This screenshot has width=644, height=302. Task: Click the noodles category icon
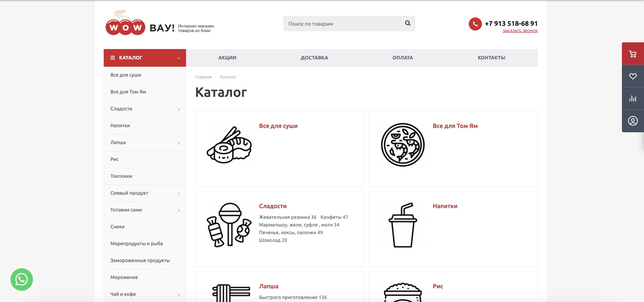[231, 293]
